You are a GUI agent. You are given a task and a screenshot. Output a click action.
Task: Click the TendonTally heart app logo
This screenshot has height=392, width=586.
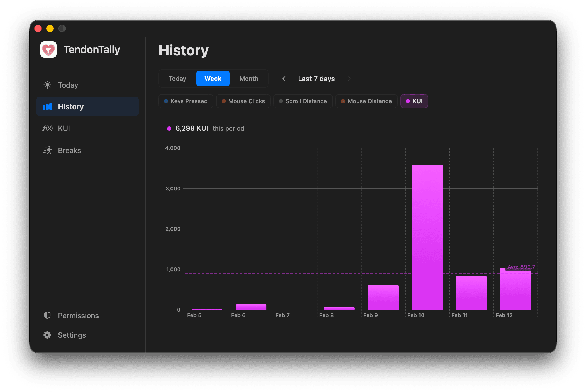[48, 50]
